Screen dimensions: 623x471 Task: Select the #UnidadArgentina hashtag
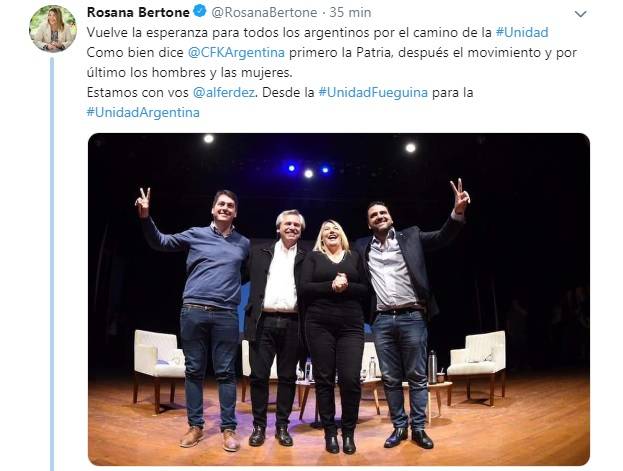click(143, 112)
